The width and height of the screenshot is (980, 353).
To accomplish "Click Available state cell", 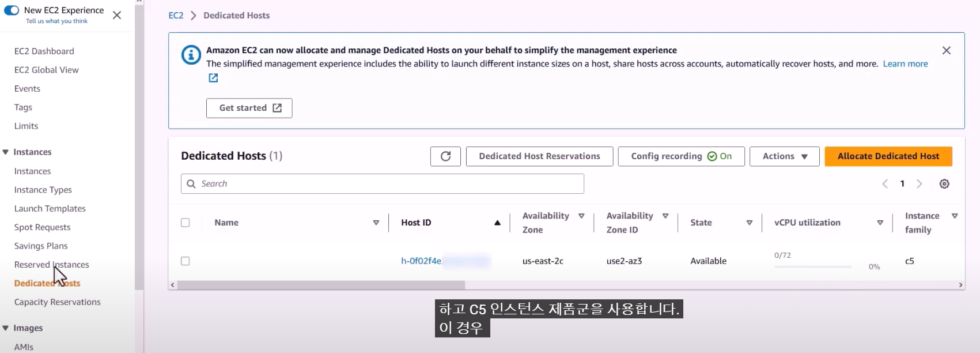I will click(x=708, y=261).
